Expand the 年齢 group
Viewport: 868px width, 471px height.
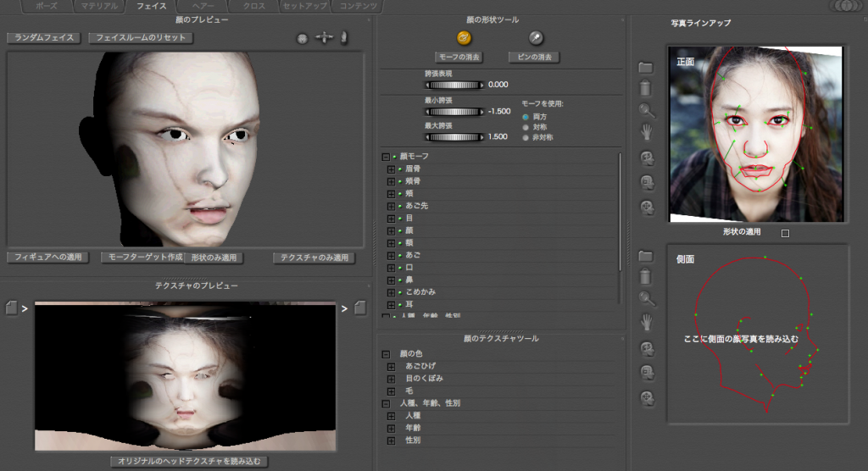pos(391,429)
